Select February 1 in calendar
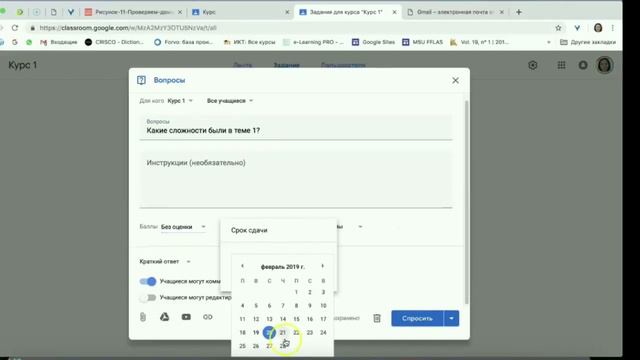Viewport: 640px width, 360px height. (x=296, y=292)
